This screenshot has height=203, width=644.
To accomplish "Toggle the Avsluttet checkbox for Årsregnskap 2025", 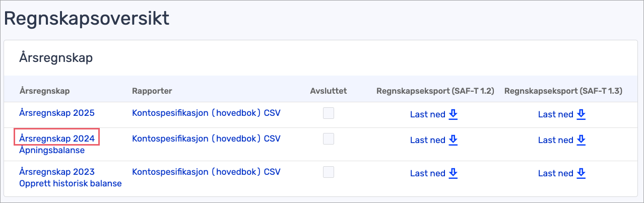I will 329,113.
